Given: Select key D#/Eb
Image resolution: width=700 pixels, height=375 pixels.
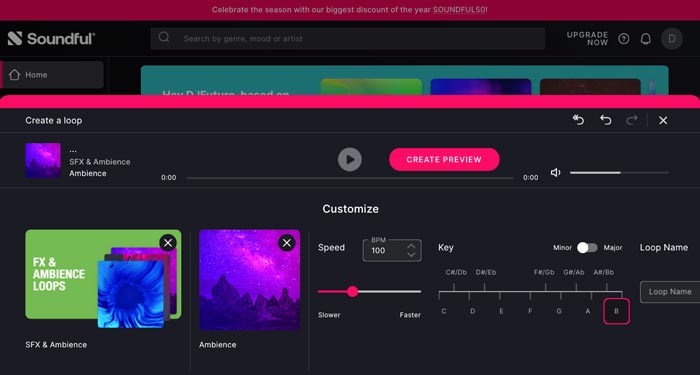Looking at the screenshot, I should click(486, 272).
